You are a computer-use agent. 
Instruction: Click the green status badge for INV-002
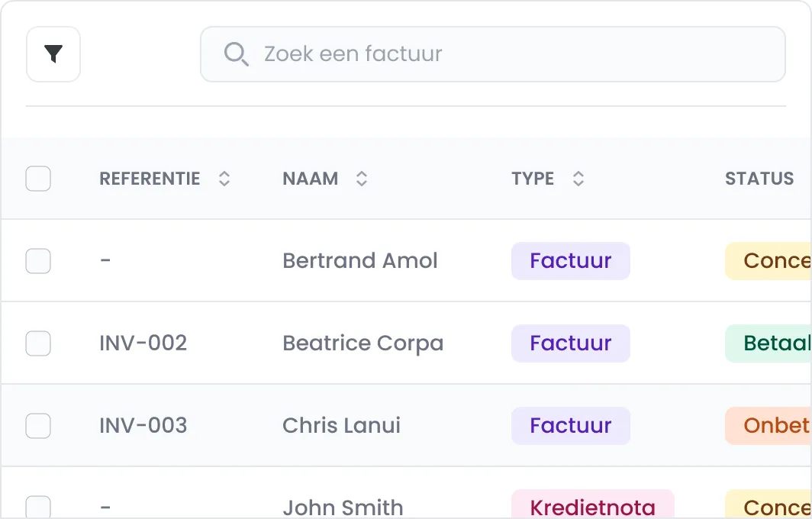coord(767,343)
